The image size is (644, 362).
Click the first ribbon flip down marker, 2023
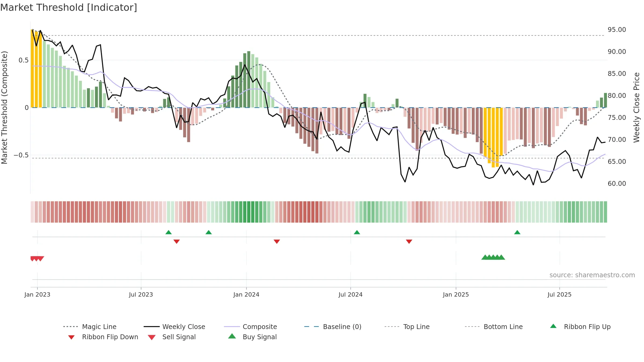tap(177, 242)
